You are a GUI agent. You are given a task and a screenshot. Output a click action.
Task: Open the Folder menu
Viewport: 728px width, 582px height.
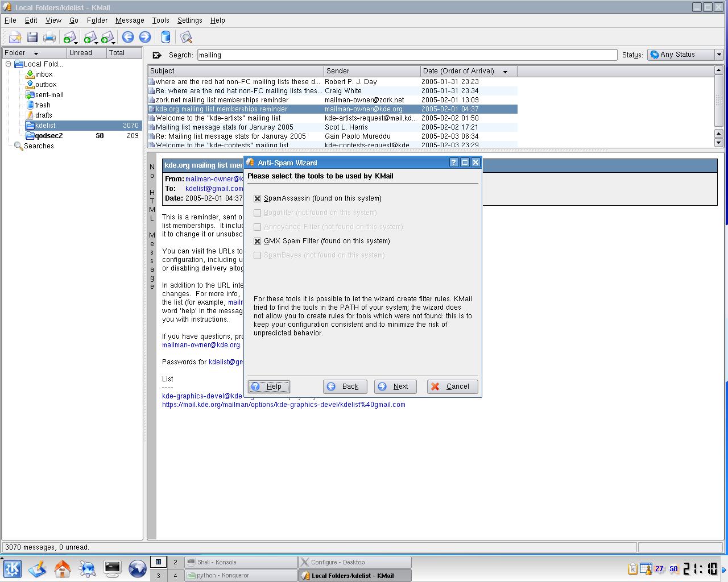click(x=97, y=20)
